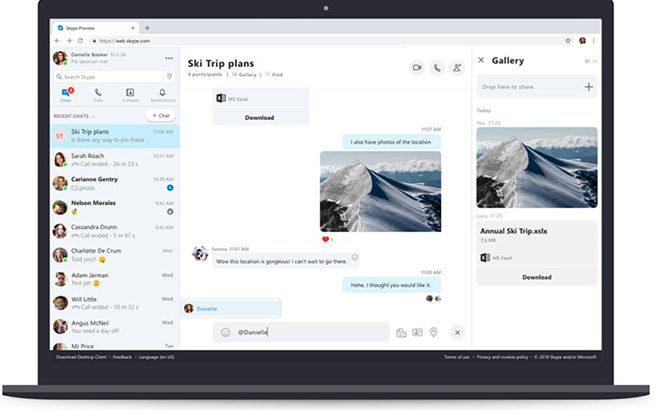Start a video call in Ski Trip plans
The width and height of the screenshot is (660, 410).
(x=416, y=67)
